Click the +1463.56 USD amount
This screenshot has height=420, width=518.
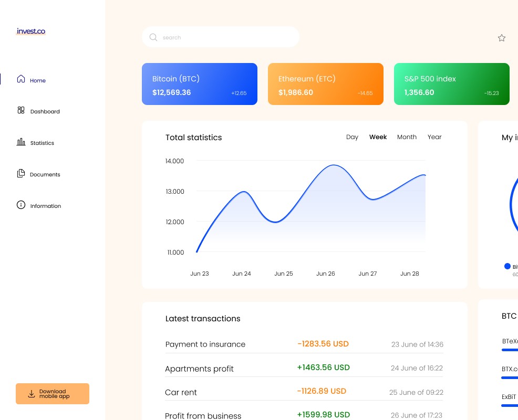pyautogui.click(x=324, y=367)
